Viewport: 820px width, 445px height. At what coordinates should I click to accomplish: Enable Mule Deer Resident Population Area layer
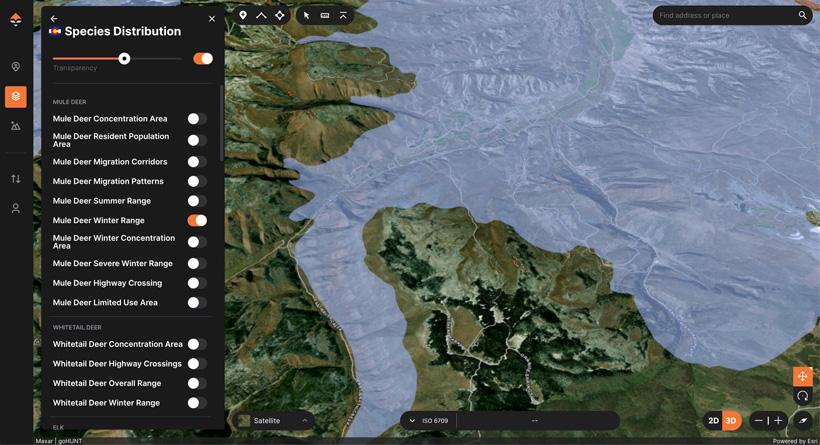197,140
